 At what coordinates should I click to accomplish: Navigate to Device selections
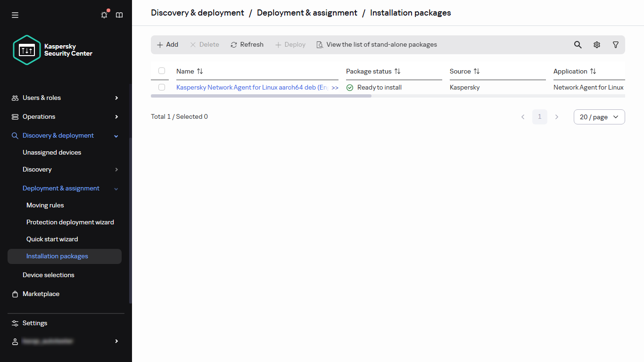48,275
